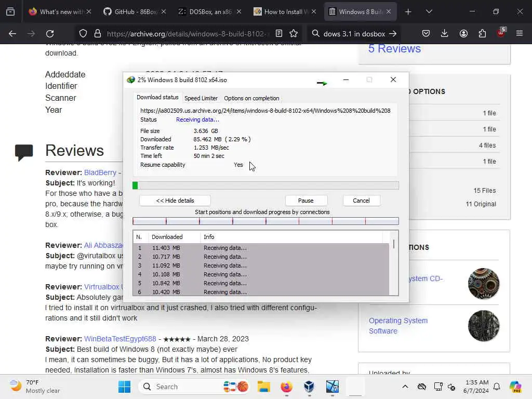Close the DOSBox tab
This screenshot has width=532, height=399.
point(239,12)
